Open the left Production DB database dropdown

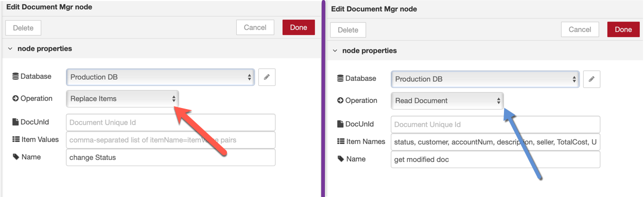point(160,77)
